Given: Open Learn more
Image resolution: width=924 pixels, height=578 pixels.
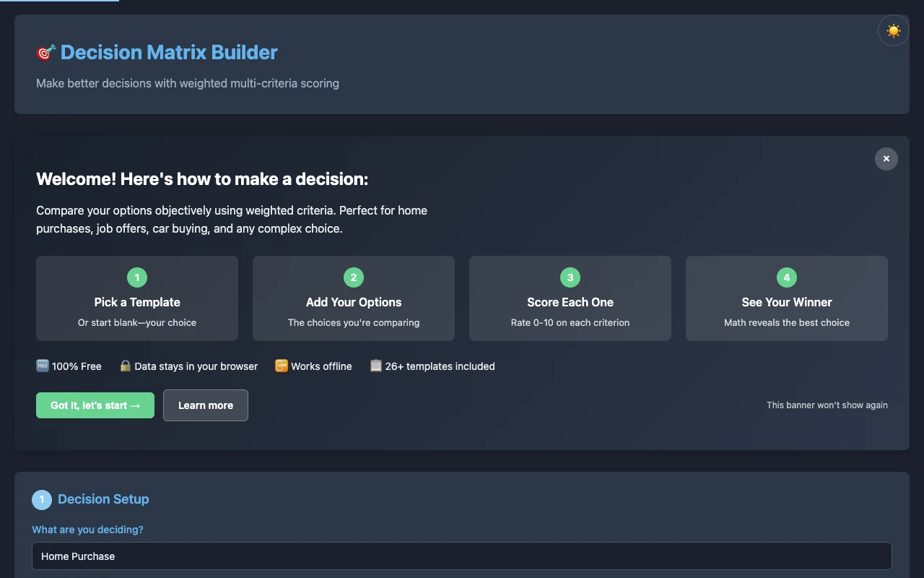Looking at the screenshot, I should pyautogui.click(x=205, y=405).
